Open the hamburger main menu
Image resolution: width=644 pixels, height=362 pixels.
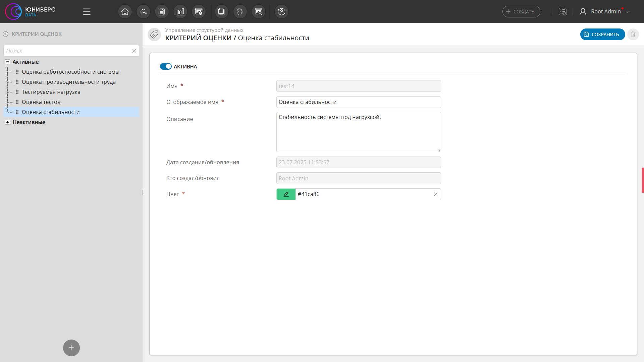[87, 12]
